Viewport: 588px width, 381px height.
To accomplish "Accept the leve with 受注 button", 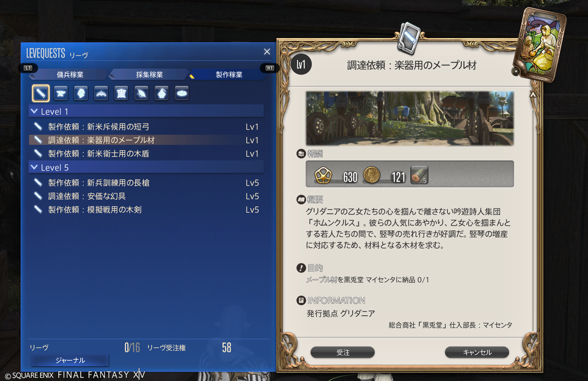I will (x=343, y=352).
